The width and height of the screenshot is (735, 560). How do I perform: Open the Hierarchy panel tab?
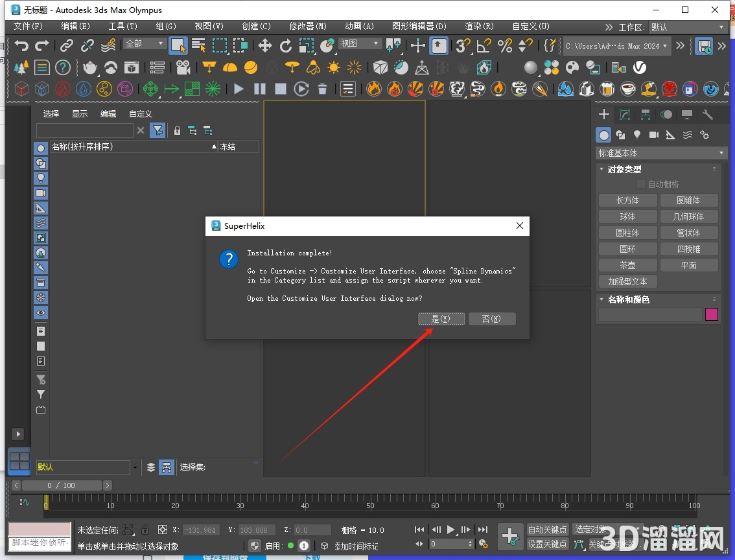pyautogui.click(x=646, y=114)
